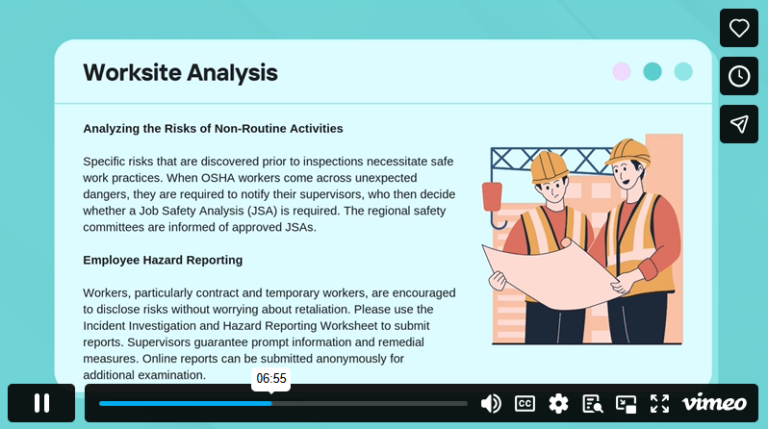Screen dimensions: 768x429
Task: Click the 'Employee Hazard Reporting' subheading
Action: 163,260
